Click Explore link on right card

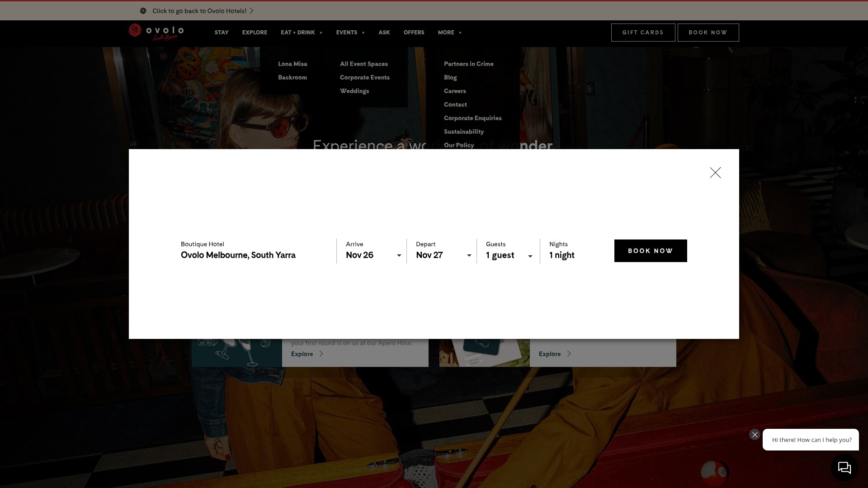pyautogui.click(x=550, y=354)
